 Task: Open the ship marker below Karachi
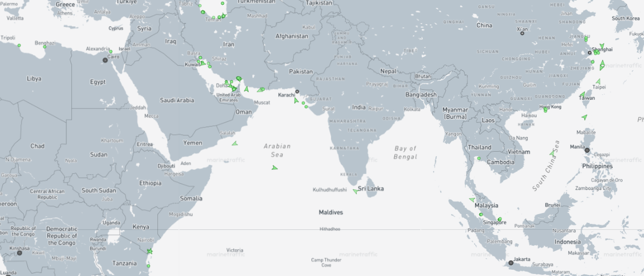(x=296, y=100)
